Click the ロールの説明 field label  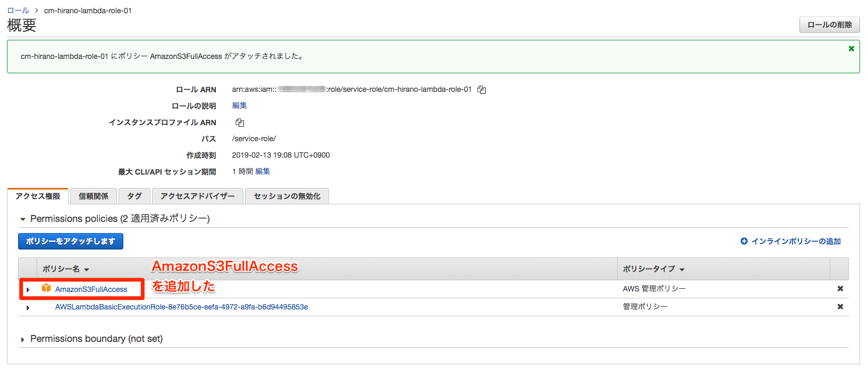pos(194,106)
